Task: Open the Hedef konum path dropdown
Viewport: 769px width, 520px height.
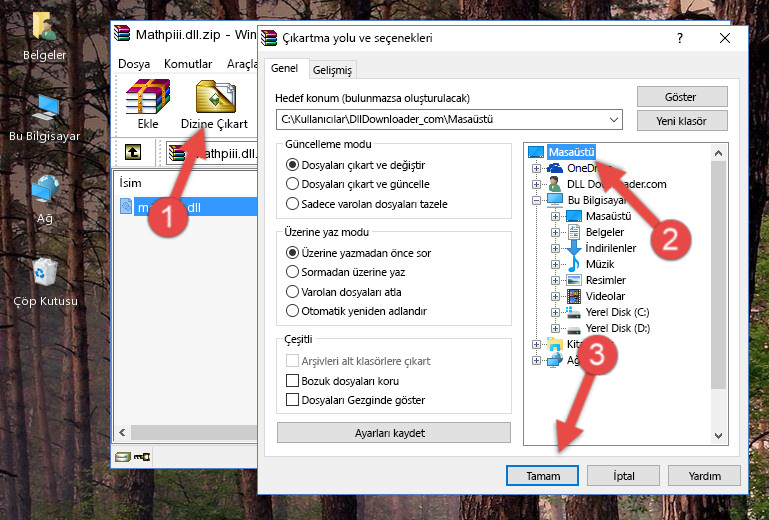Action: pos(614,120)
